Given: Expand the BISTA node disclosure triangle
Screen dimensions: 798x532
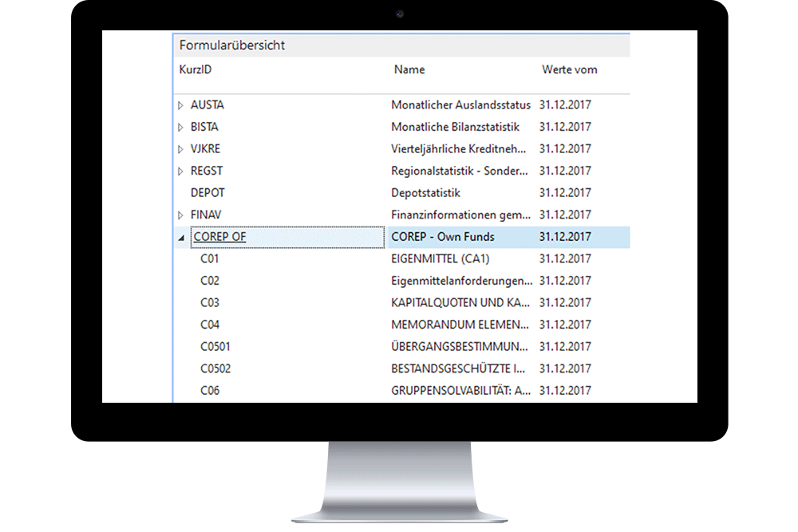Looking at the screenshot, I should [x=180, y=126].
